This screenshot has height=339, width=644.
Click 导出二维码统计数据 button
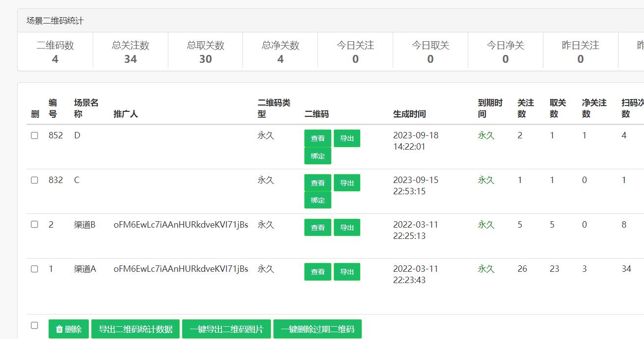click(x=135, y=329)
